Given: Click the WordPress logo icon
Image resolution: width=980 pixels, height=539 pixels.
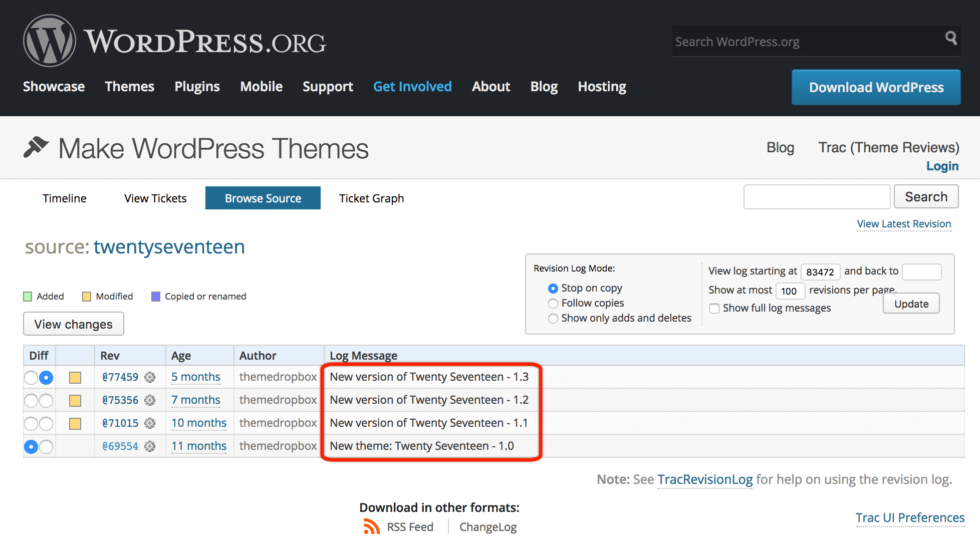Looking at the screenshot, I should (x=49, y=41).
